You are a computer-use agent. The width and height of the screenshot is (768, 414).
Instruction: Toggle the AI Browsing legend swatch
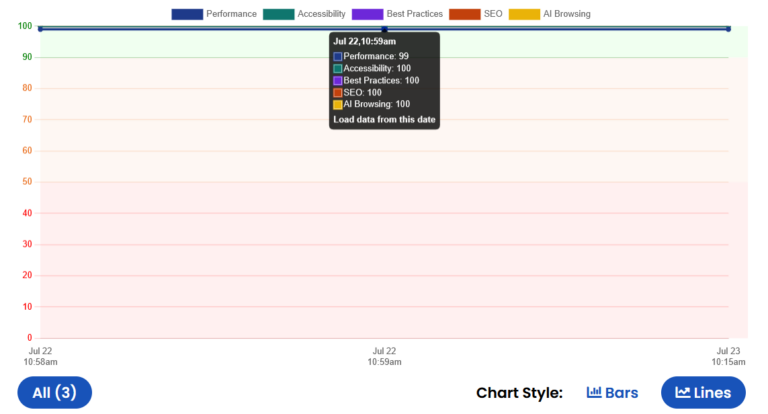[525, 14]
